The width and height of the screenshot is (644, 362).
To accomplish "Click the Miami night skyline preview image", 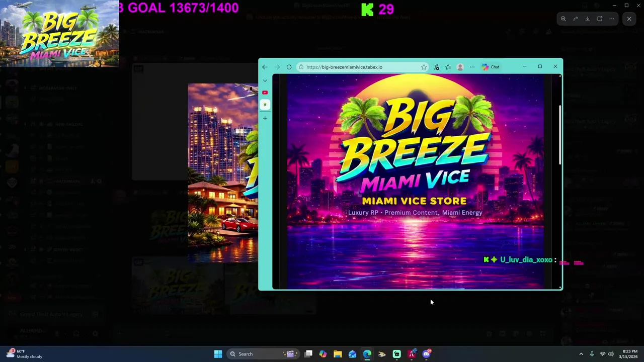I will [222, 173].
